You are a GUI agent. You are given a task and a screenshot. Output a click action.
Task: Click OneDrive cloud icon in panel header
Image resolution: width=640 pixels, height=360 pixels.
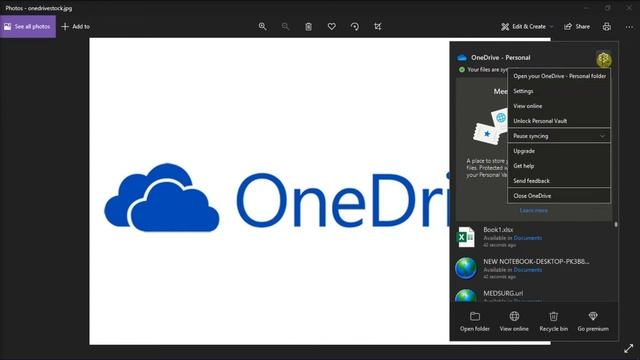tap(462, 58)
